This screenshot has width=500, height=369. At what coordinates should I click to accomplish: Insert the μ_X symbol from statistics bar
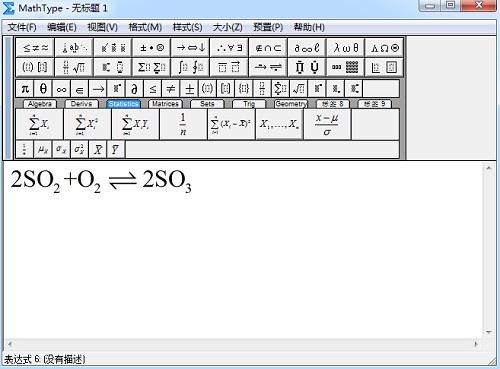pos(43,149)
